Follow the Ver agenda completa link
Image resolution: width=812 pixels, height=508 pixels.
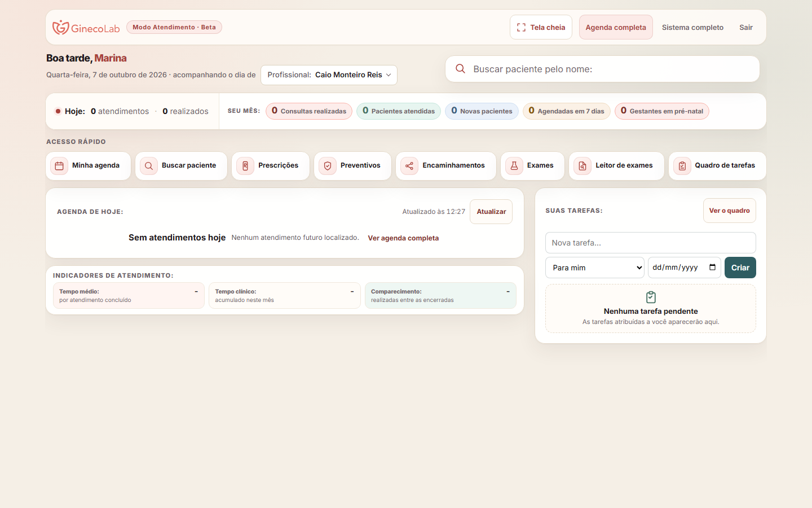click(x=403, y=238)
